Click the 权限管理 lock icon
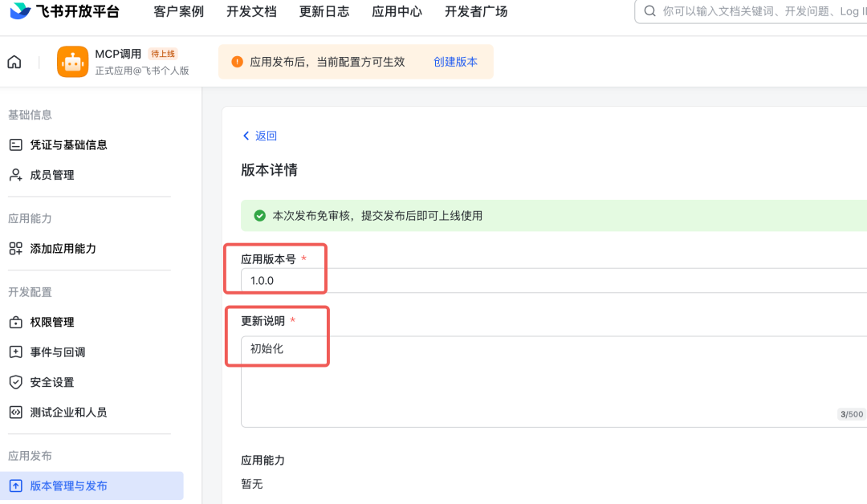The width and height of the screenshot is (867, 504). [x=15, y=323]
